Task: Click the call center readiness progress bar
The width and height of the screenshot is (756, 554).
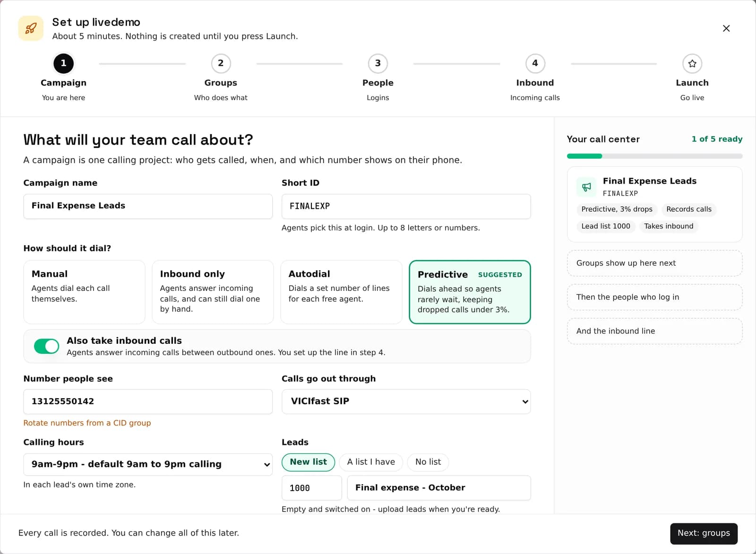Action: point(654,156)
